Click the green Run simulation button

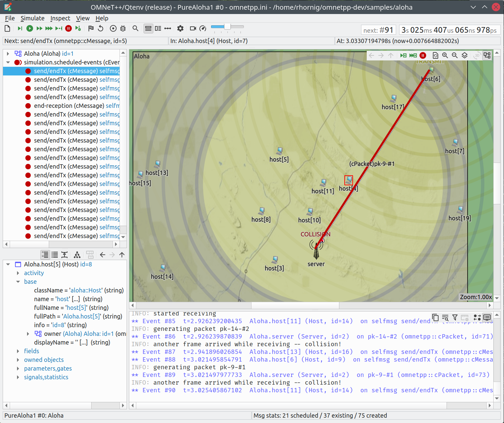30,28
